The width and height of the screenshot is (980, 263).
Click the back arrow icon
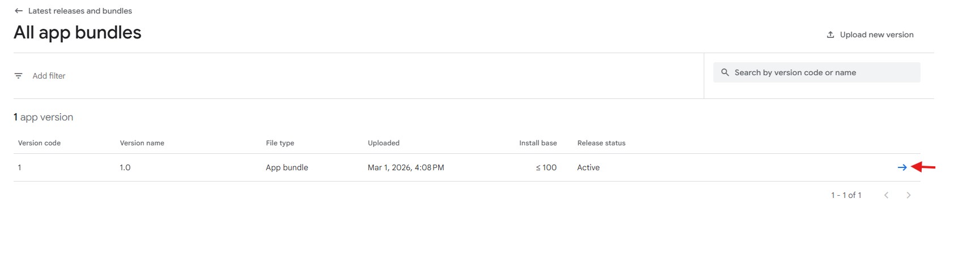click(19, 11)
